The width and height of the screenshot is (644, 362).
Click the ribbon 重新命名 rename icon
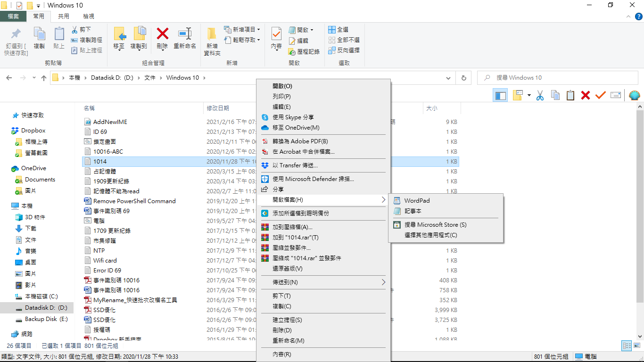[x=185, y=37]
